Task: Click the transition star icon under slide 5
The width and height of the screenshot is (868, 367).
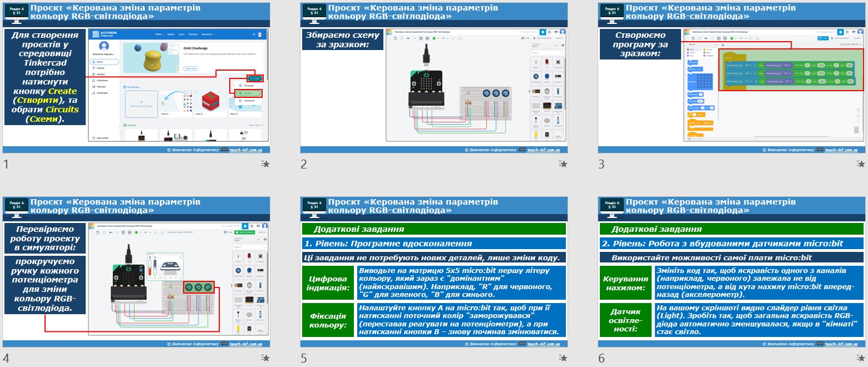Action: [x=563, y=358]
